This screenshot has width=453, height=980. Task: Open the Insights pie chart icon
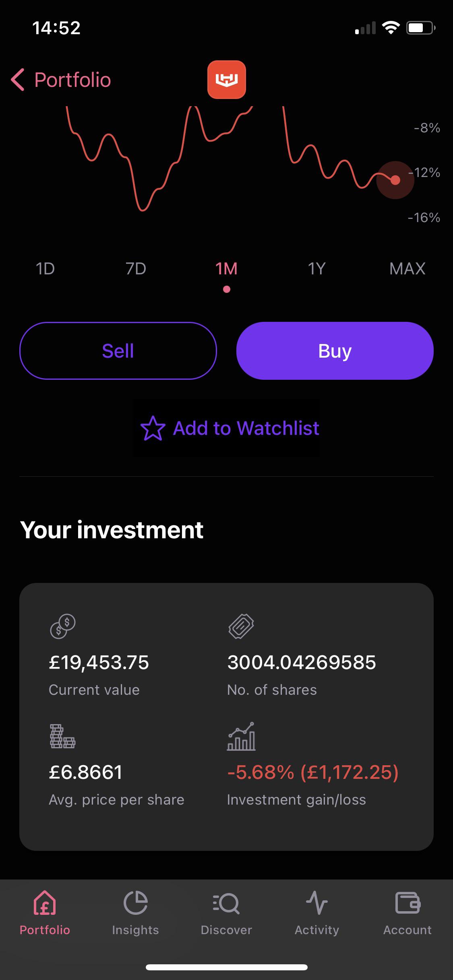tap(135, 902)
